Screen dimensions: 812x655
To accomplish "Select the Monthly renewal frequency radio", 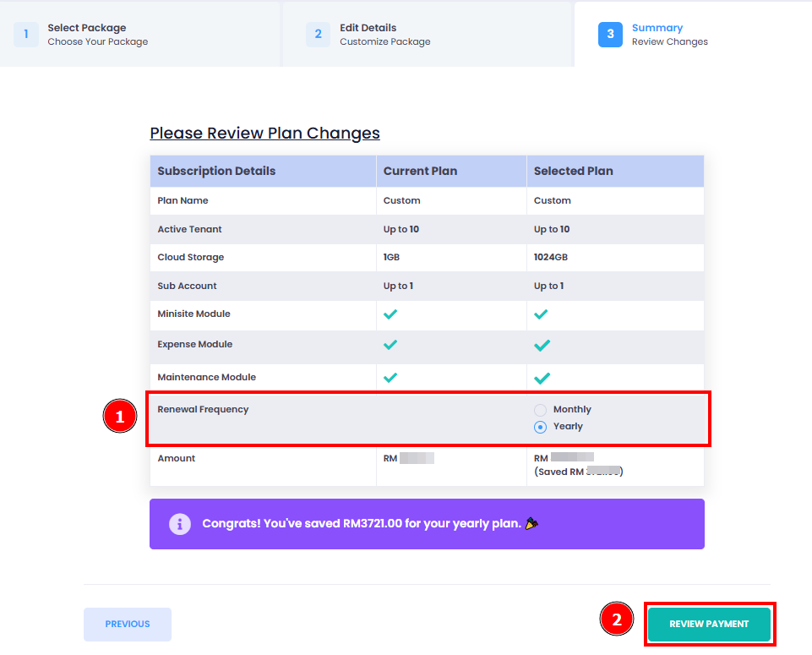I will [x=540, y=410].
